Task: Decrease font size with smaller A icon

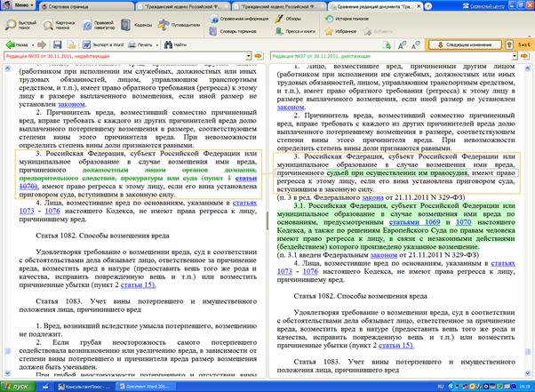Action: click(415, 44)
